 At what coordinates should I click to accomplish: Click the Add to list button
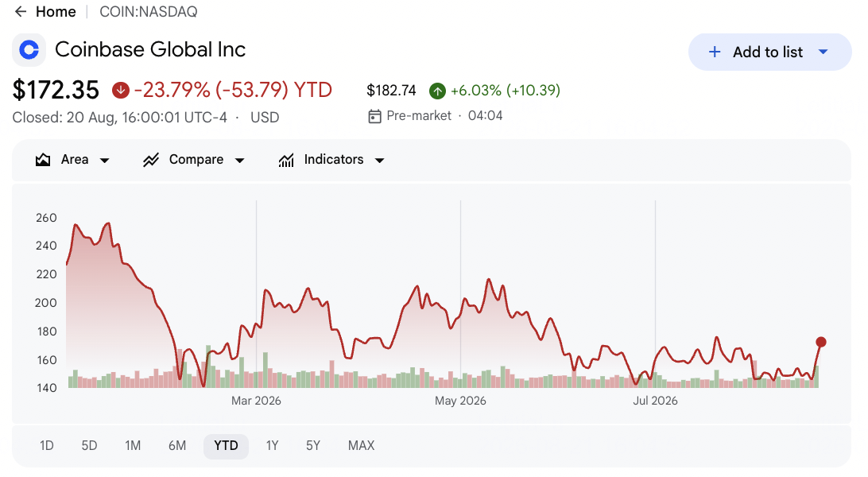(769, 52)
